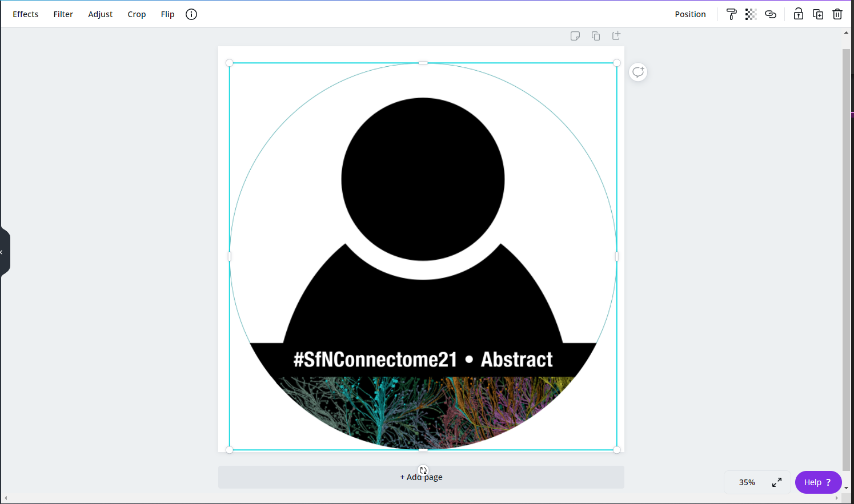The height and width of the screenshot is (504, 854).
Task: Click the + Add page button
Action: click(x=421, y=477)
